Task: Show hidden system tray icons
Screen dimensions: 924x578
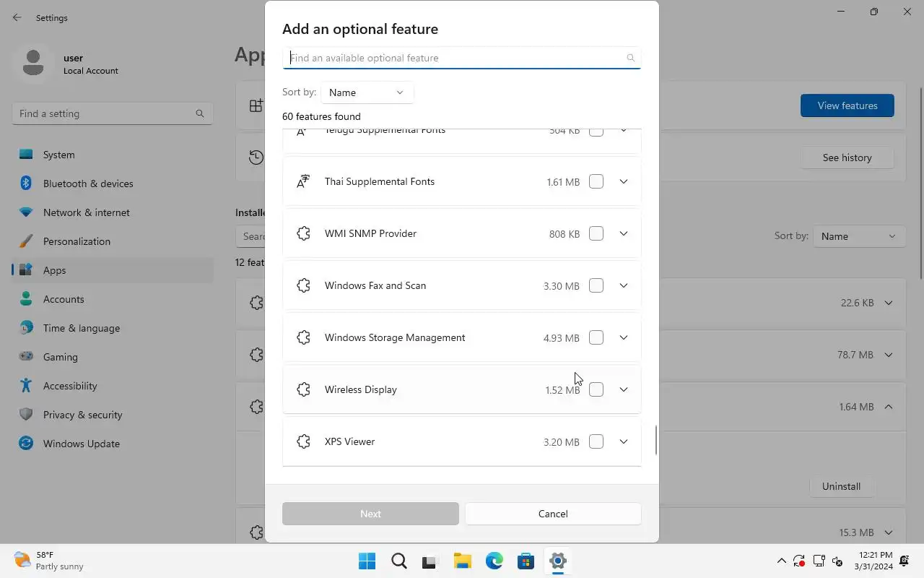Action: [781, 561]
